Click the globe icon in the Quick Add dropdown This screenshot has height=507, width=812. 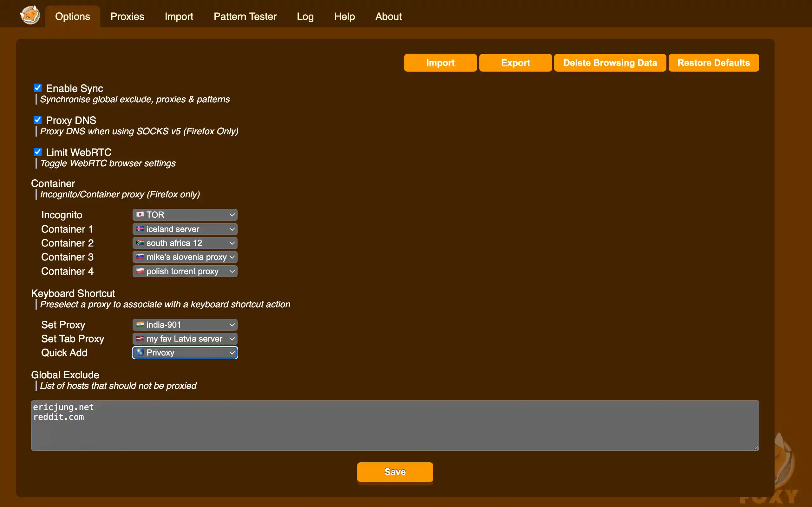pyautogui.click(x=140, y=352)
